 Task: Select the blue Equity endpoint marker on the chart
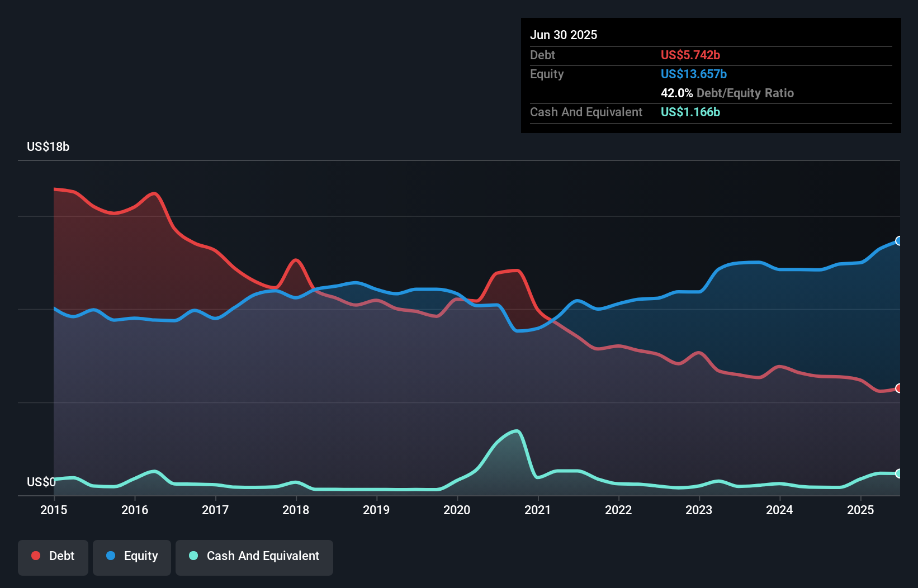click(898, 241)
